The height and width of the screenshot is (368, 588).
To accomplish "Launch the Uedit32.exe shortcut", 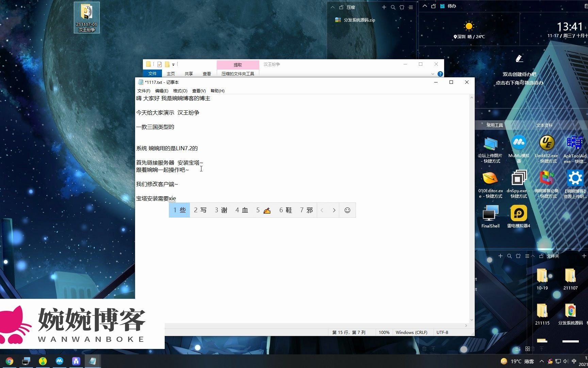I will click(546, 150).
